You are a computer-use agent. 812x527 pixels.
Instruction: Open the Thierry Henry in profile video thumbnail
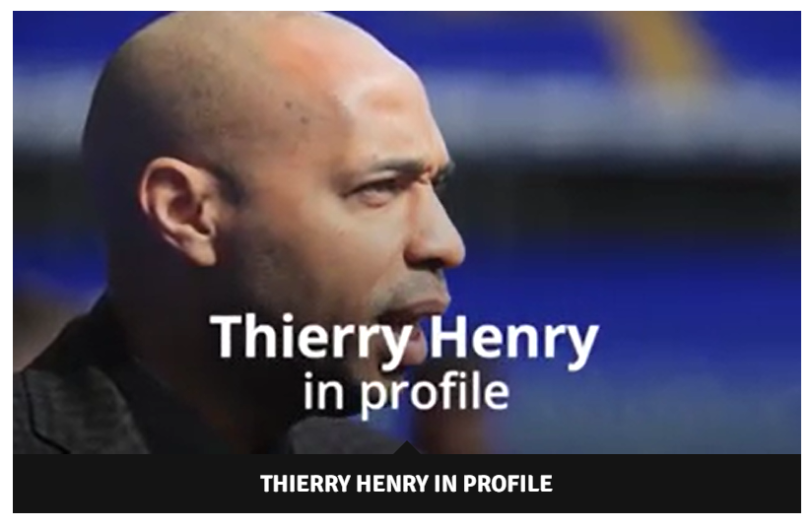point(407,232)
